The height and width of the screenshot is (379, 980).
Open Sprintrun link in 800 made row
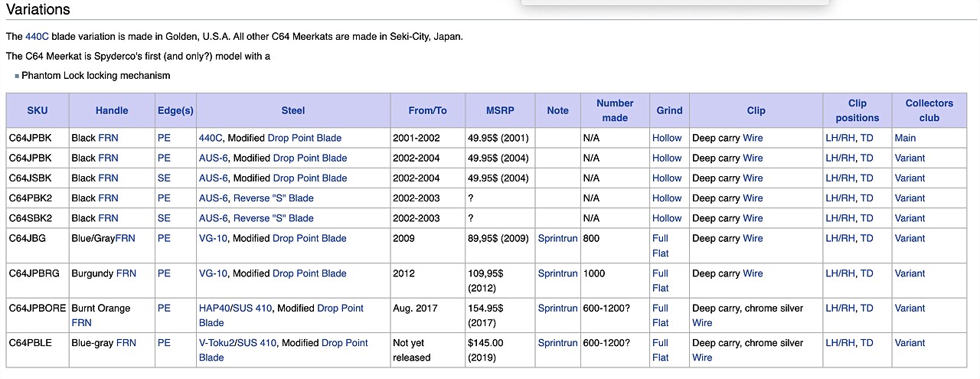pyautogui.click(x=557, y=238)
